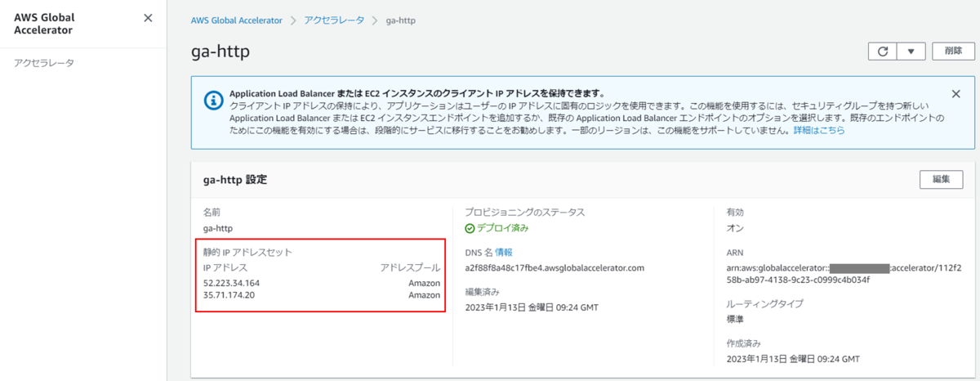Open the DNS 名 情報 info link
Viewport: 980px width, 381px height.
click(503, 253)
